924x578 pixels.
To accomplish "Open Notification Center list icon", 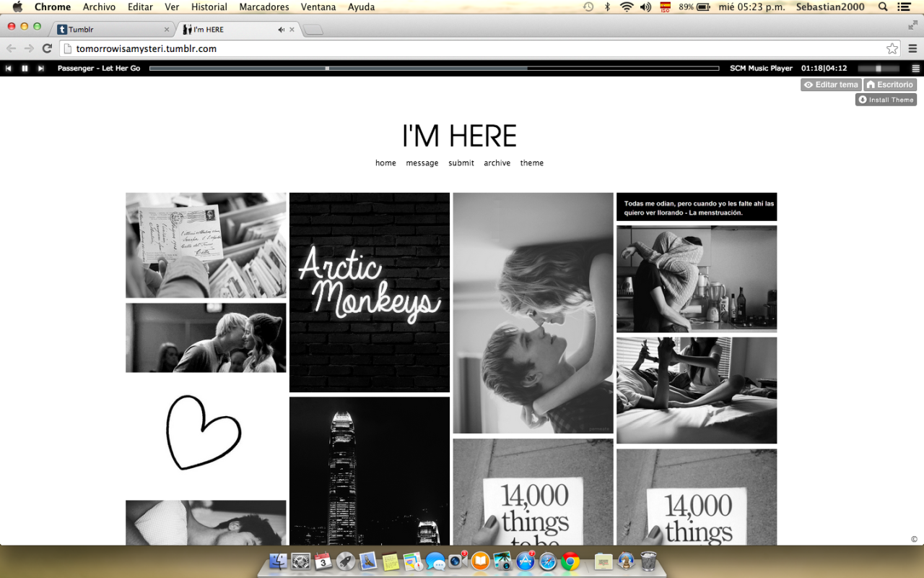I will [x=904, y=7].
